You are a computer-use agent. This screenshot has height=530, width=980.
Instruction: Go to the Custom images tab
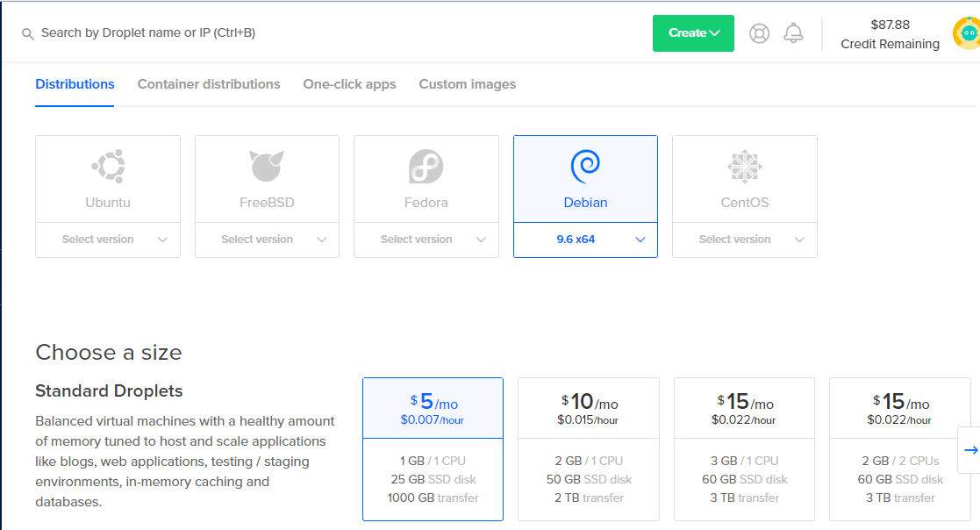coord(467,84)
